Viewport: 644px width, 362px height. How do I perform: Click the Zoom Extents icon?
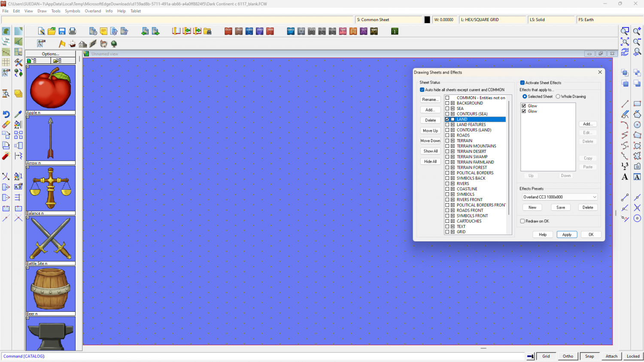625,42
